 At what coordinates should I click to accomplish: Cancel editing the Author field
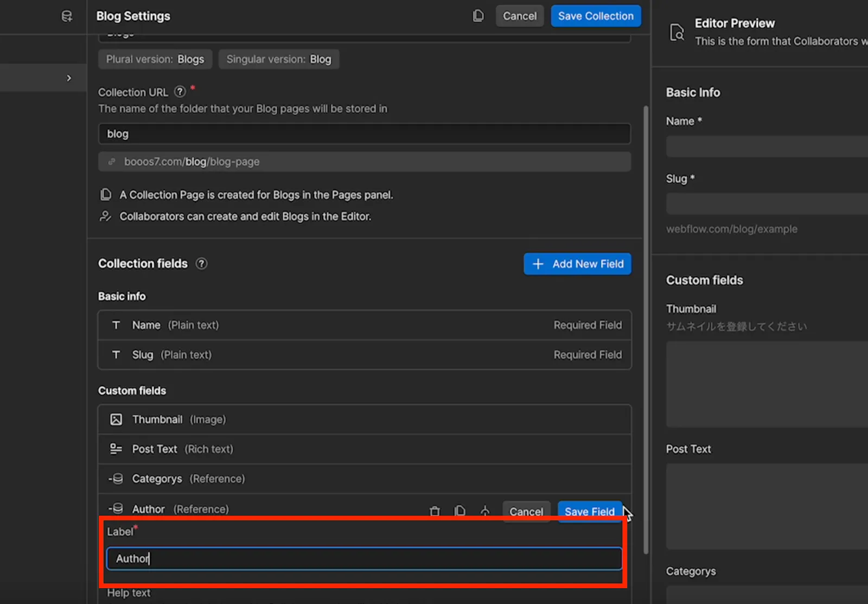[x=526, y=512]
